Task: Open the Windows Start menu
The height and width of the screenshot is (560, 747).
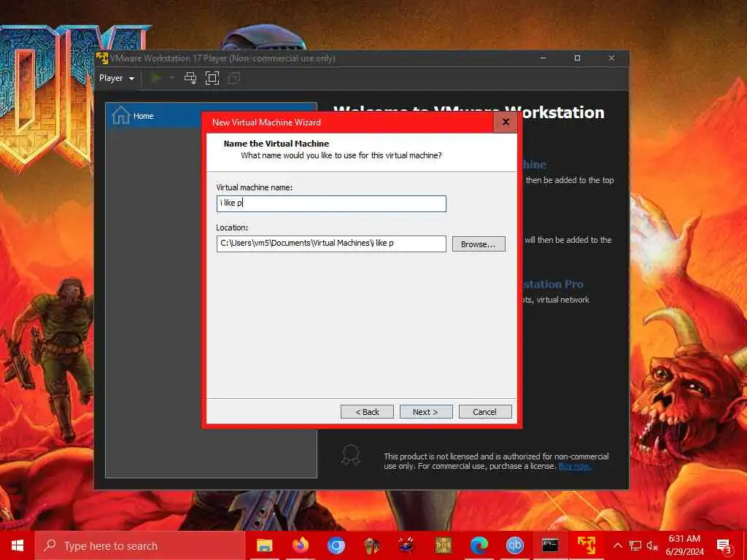Action: [18, 545]
